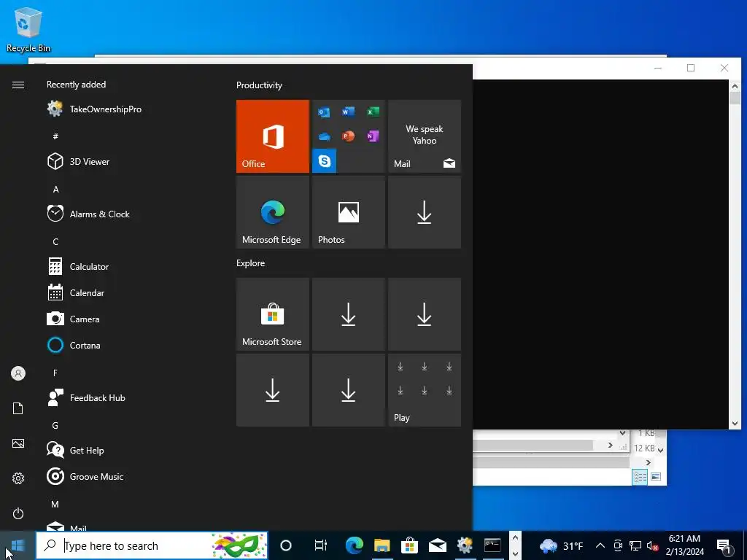Screen dimensions: 747x560
Task: Click the muted volume tray icon
Action: tap(653, 545)
